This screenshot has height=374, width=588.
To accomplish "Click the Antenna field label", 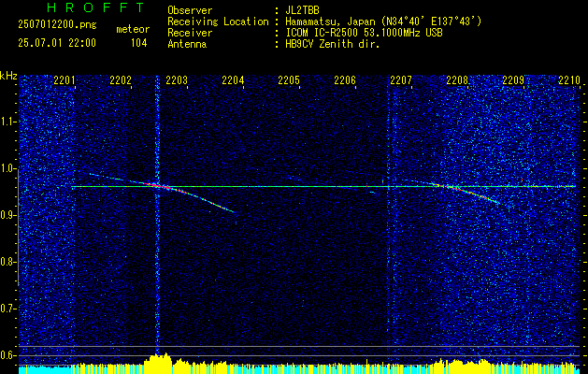I will point(187,44).
